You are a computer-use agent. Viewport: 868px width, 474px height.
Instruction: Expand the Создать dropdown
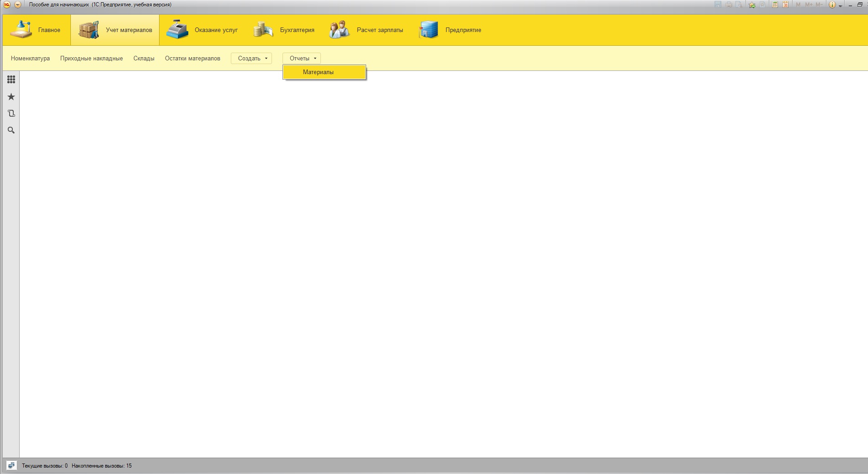(251, 58)
